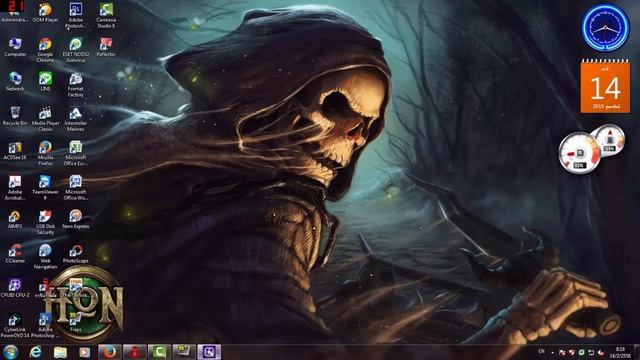Switch to Firefox on the taskbar
Image resolution: width=640 pixels, height=360 pixels.
[x=109, y=352]
